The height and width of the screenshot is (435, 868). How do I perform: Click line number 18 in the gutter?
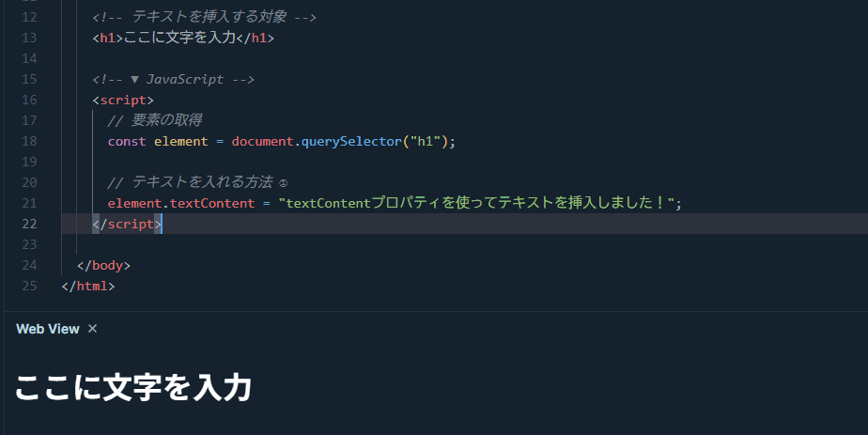click(28, 141)
